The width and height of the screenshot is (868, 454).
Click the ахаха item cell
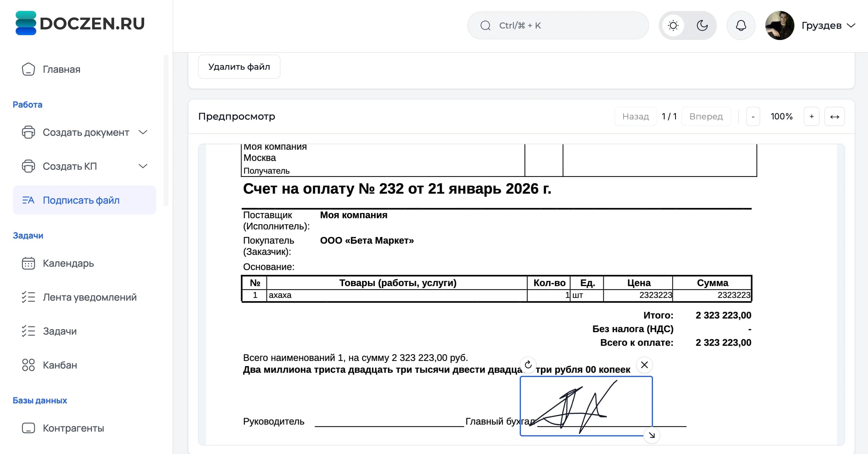(x=397, y=295)
